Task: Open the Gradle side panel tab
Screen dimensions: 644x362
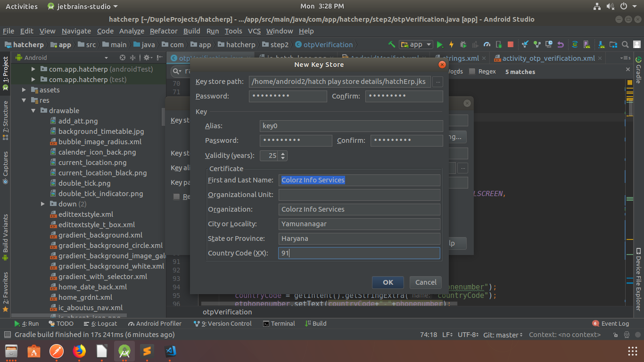Action: 639,70
